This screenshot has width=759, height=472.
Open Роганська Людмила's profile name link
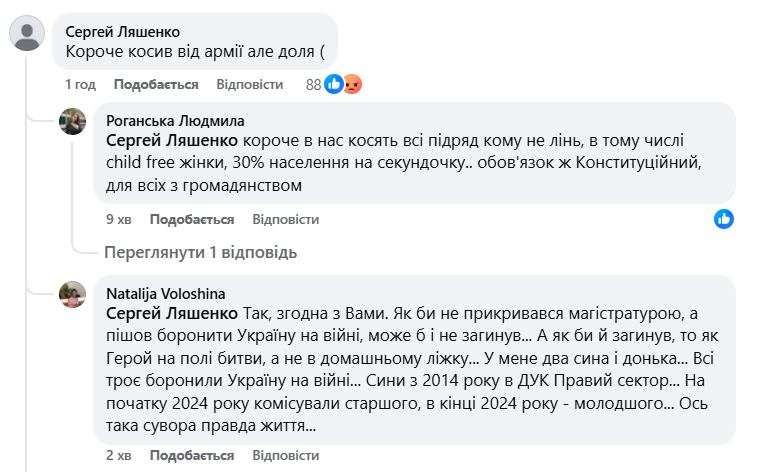click(x=175, y=120)
